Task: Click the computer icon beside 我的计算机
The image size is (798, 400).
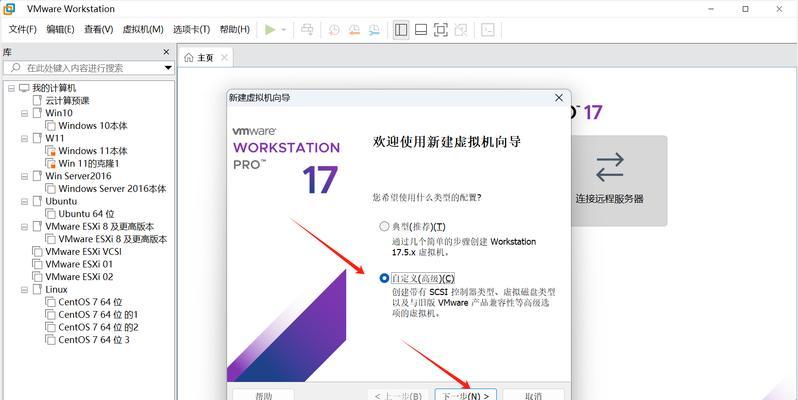Action: (24, 88)
